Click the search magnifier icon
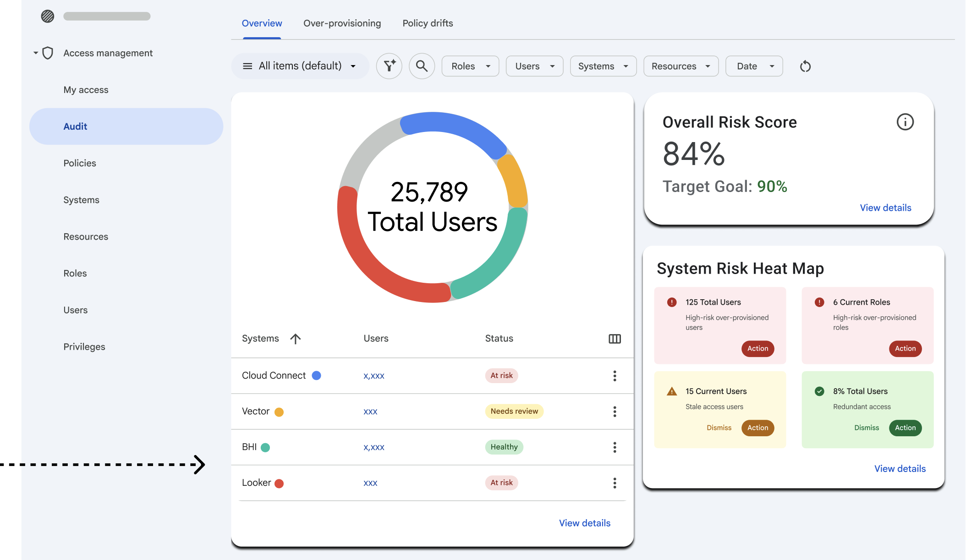 tap(422, 66)
